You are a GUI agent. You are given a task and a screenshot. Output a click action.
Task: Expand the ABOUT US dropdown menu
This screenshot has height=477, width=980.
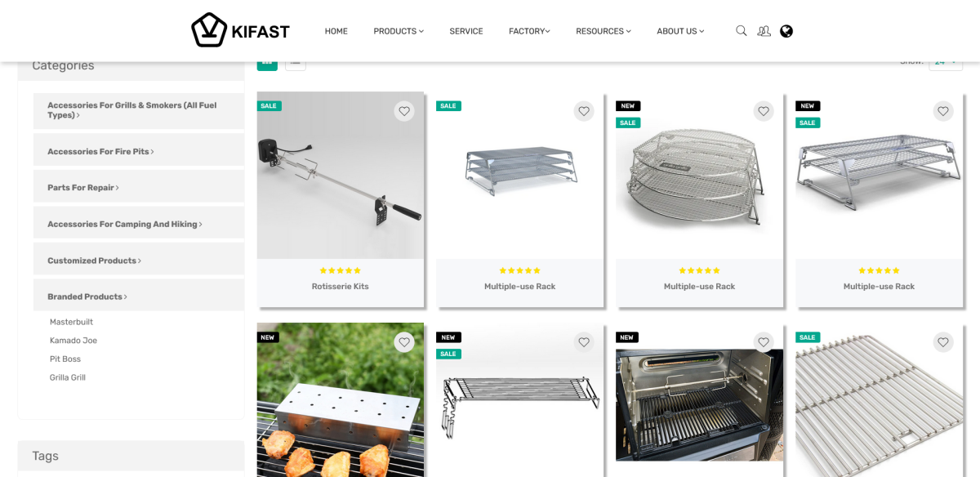[680, 31]
